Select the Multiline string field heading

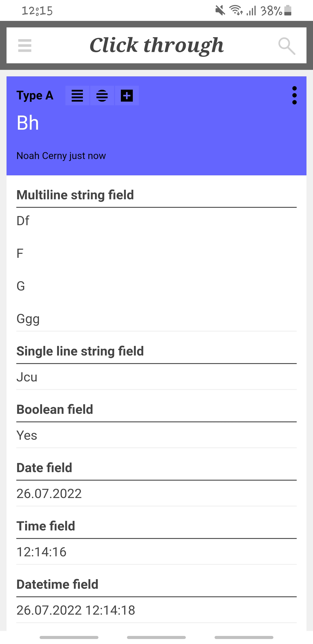pyautogui.click(x=75, y=195)
